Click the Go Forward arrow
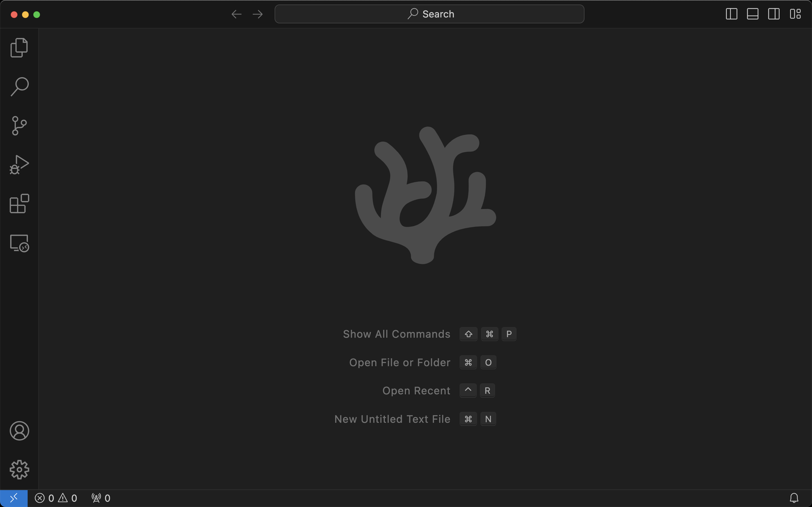The height and width of the screenshot is (507, 812). [x=258, y=14]
